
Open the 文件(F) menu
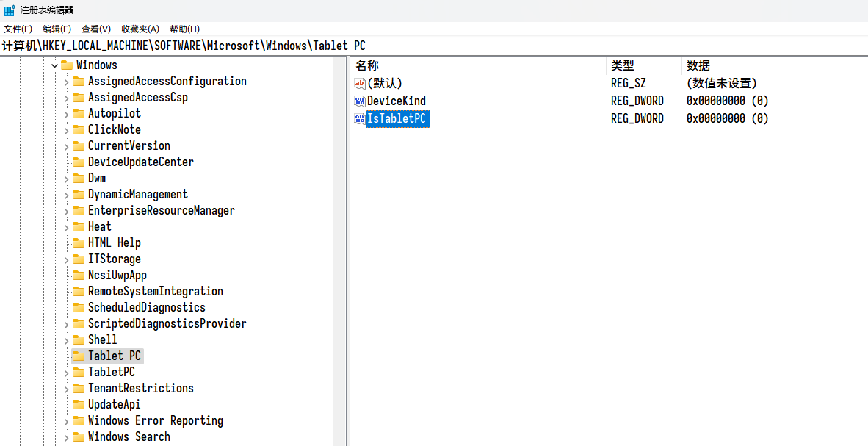coord(18,29)
